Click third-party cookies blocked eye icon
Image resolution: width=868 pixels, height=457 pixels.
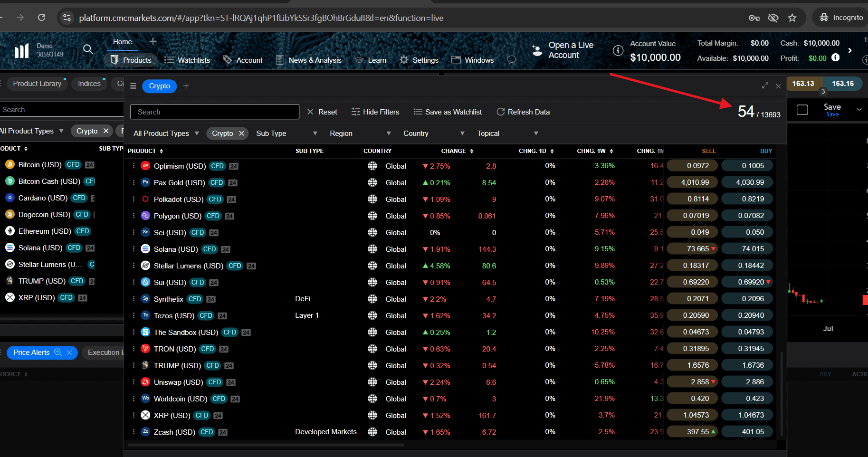click(773, 18)
